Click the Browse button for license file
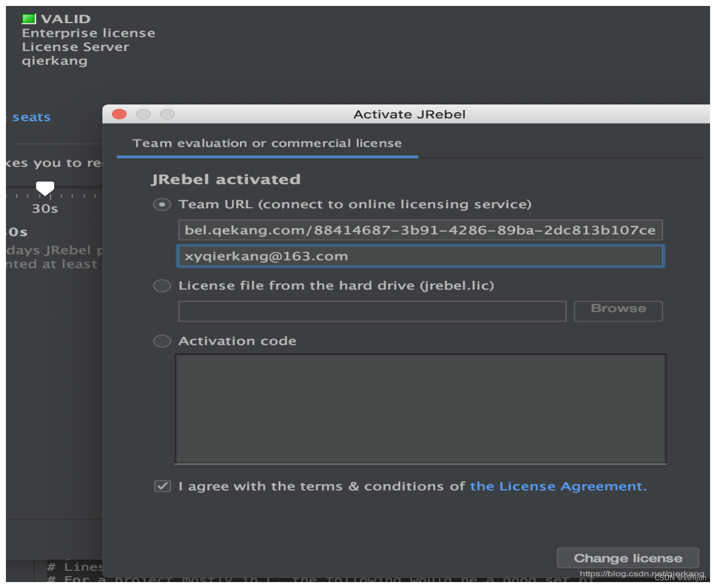 tap(618, 310)
